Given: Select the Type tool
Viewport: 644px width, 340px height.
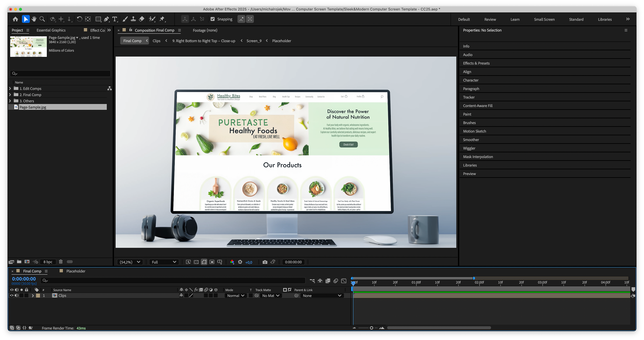Looking at the screenshot, I should [115, 19].
